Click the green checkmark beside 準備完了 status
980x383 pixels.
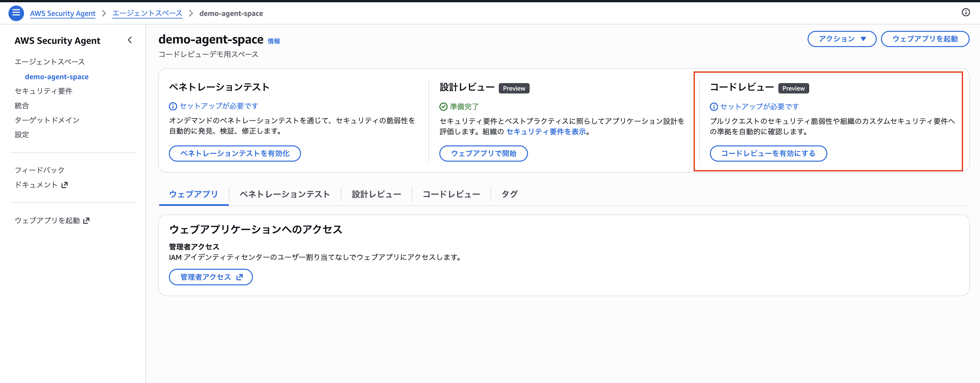pyautogui.click(x=444, y=106)
